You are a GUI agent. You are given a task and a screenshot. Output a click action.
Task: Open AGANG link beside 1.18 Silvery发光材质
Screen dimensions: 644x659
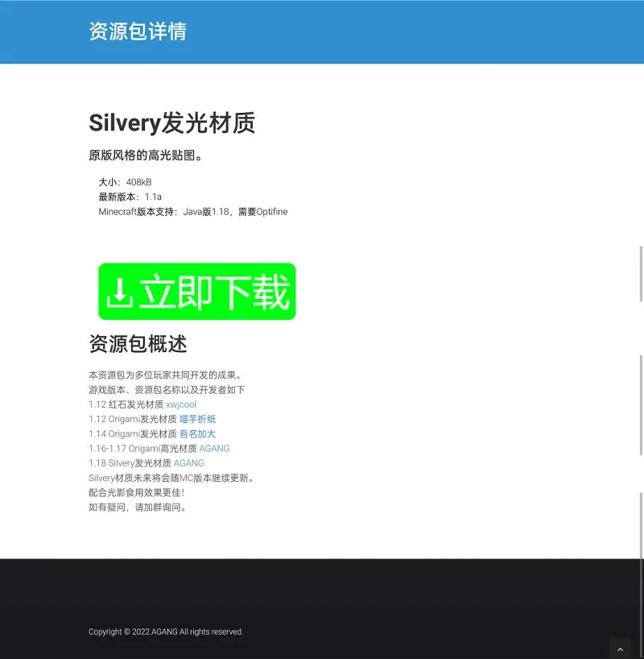click(188, 463)
